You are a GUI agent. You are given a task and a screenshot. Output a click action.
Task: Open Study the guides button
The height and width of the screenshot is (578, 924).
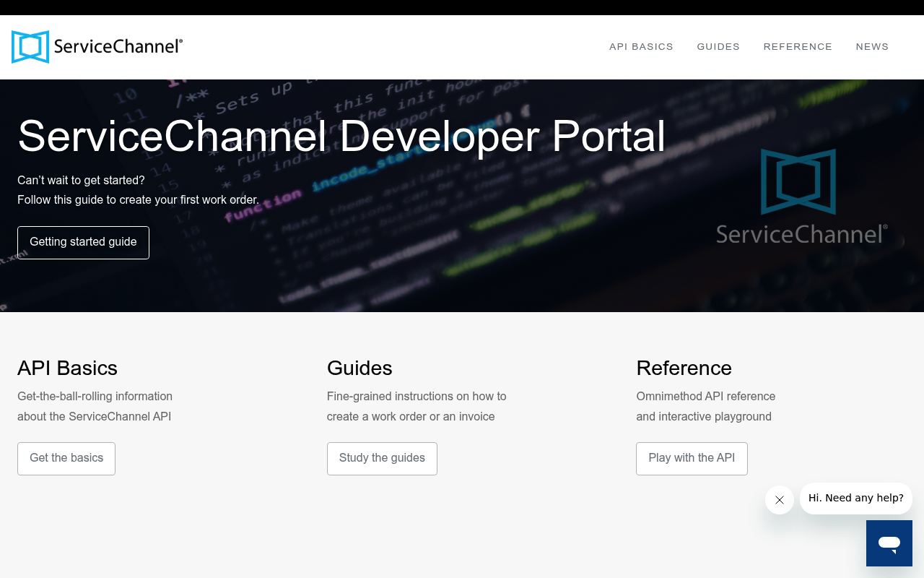pyautogui.click(x=382, y=459)
